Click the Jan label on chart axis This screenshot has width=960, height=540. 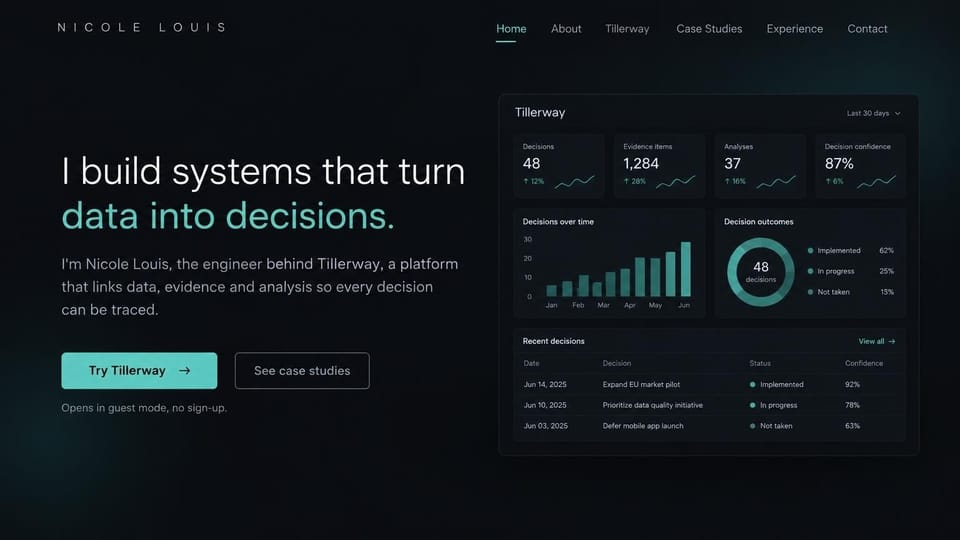[x=551, y=305]
